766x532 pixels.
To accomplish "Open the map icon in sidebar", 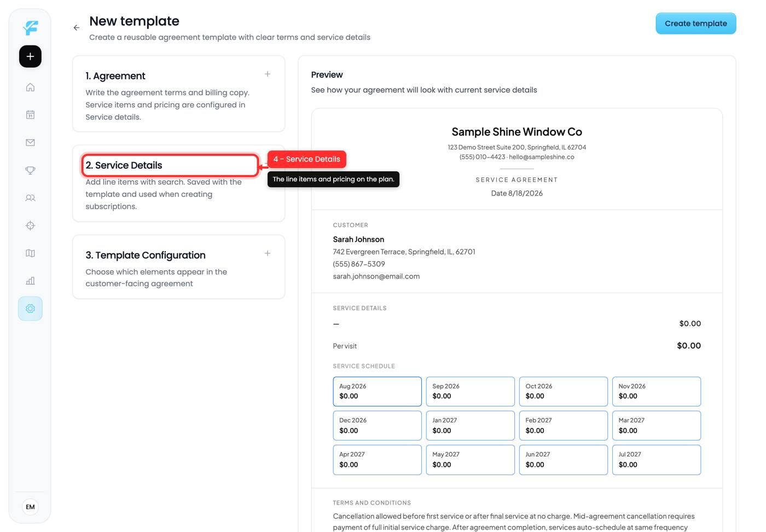I will click(x=30, y=253).
